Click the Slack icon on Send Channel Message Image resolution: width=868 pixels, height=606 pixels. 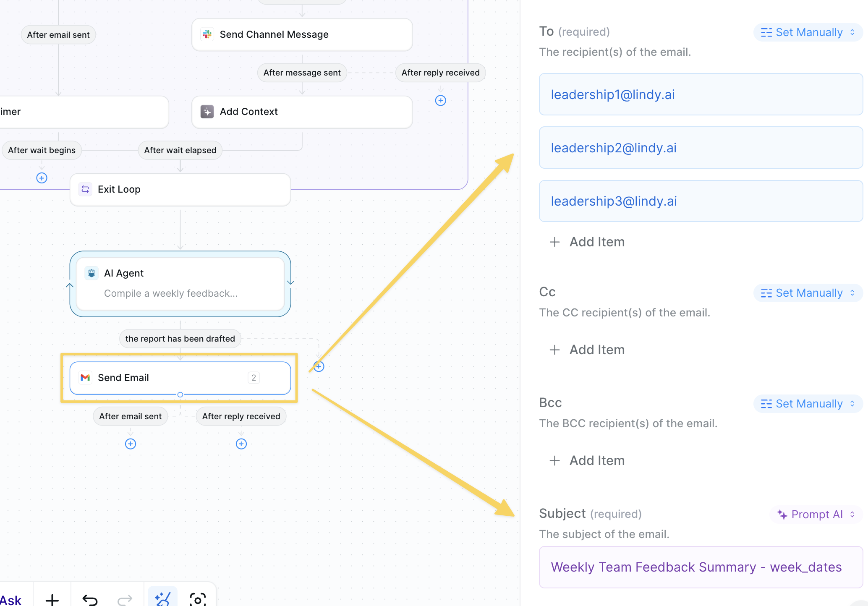click(x=207, y=34)
